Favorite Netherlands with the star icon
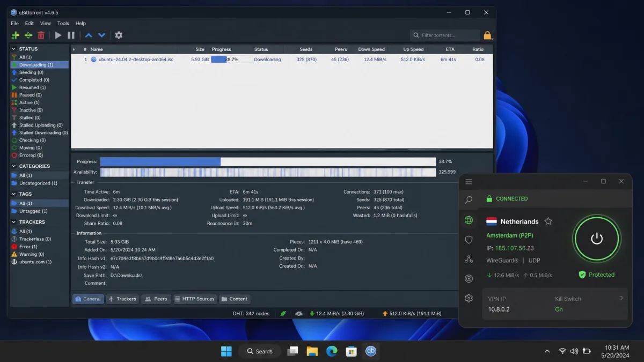Viewport: 644px width, 362px height. coord(548,221)
